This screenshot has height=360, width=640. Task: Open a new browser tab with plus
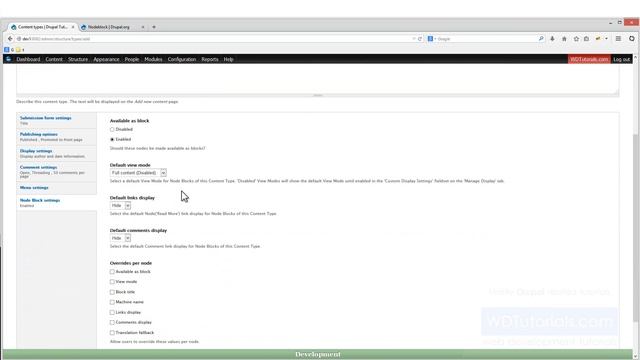[x=154, y=27]
